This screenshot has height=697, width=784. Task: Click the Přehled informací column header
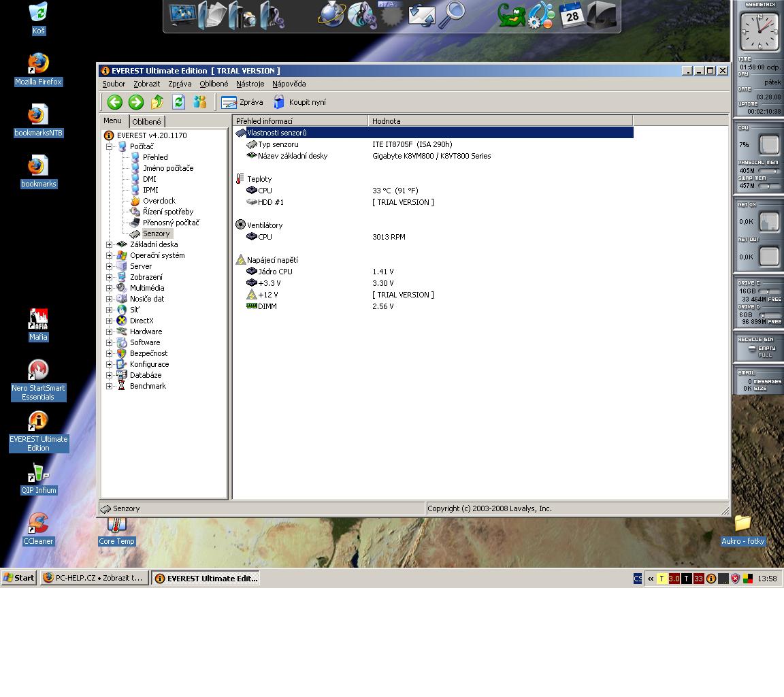(x=300, y=121)
